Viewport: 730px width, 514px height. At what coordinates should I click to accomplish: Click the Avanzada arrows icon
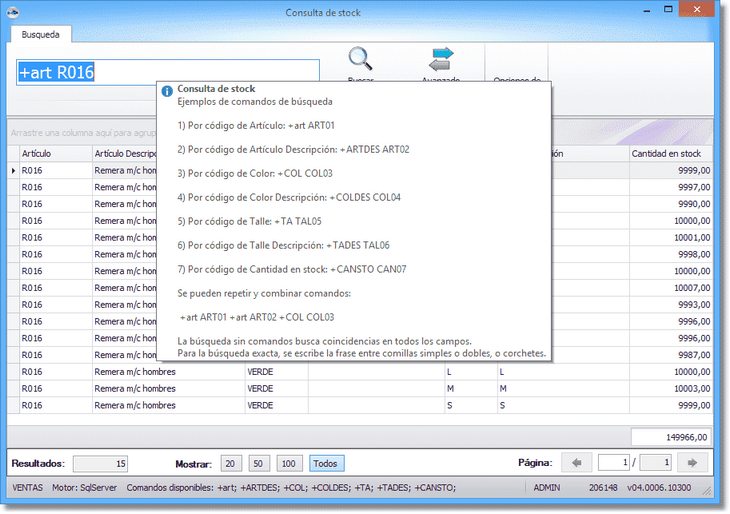[441, 59]
